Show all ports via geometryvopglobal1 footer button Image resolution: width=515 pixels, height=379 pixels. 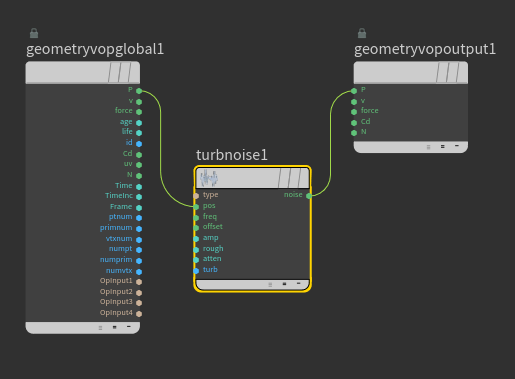[100, 328]
